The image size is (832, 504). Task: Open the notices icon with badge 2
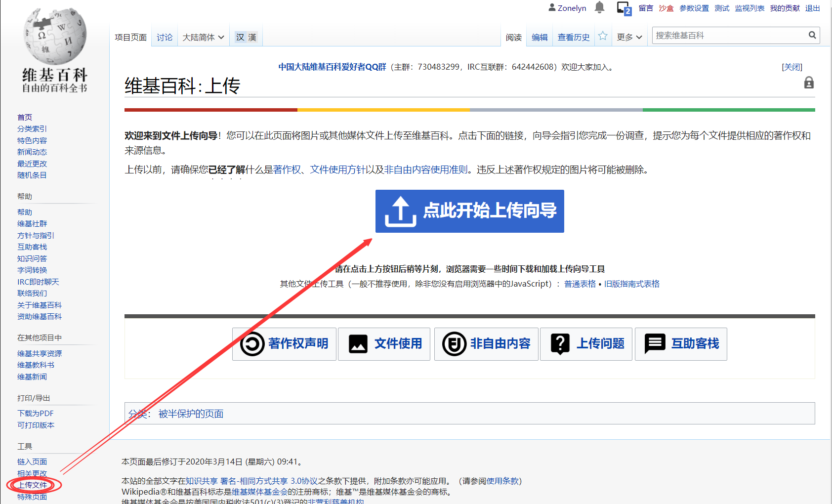(624, 8)
